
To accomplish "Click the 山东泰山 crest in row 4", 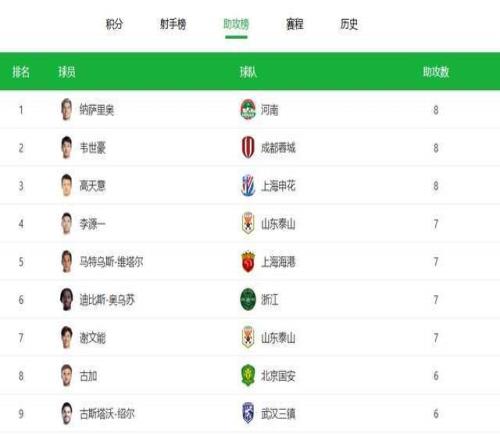I will pos(248,223).
